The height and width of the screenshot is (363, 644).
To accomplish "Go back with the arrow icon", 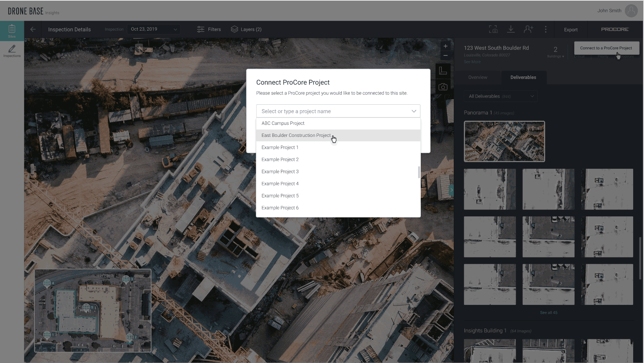I will (33, 29).
